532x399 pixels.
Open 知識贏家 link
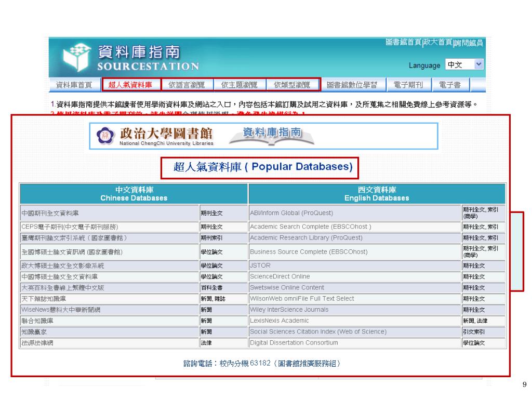click(34, 332)
